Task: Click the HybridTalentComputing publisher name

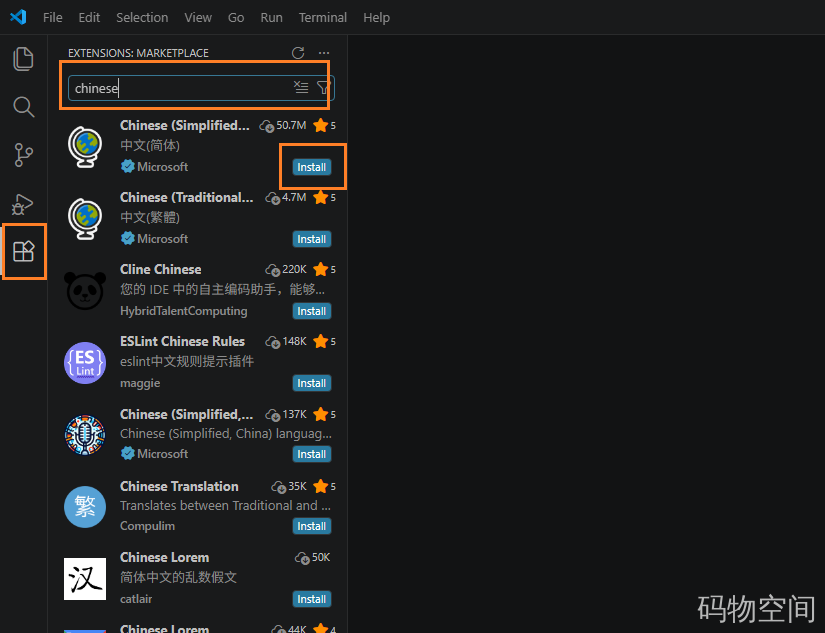Action: [184, 311]
